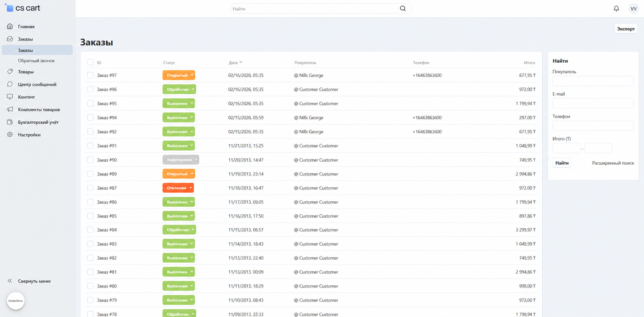
Task: Open Обработан status dropdown for order #84
Action: pos(179,230)
